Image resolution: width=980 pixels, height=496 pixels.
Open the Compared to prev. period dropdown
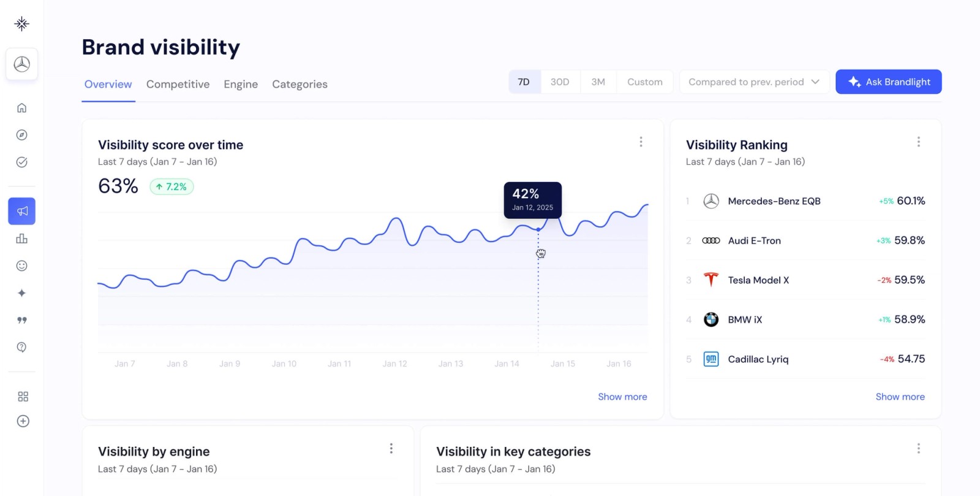754,81
